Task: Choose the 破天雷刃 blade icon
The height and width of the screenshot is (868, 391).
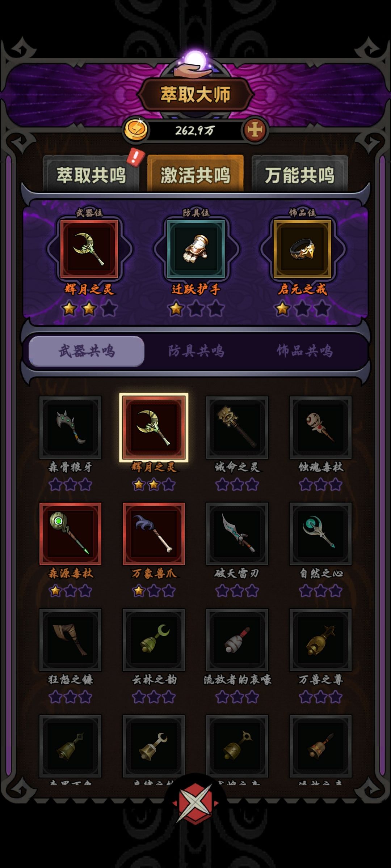Action: 237,533
